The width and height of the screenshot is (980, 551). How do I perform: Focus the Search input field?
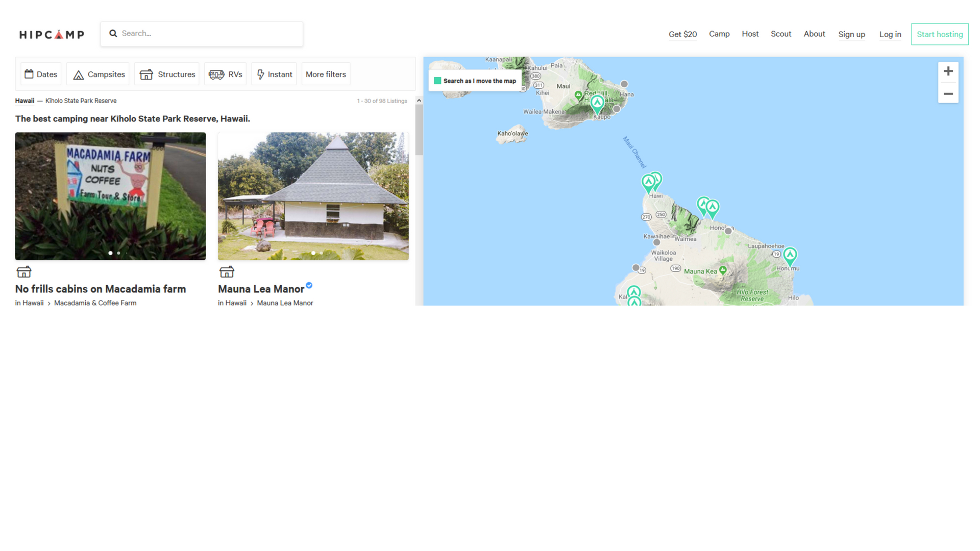click(x=202, y=34)
